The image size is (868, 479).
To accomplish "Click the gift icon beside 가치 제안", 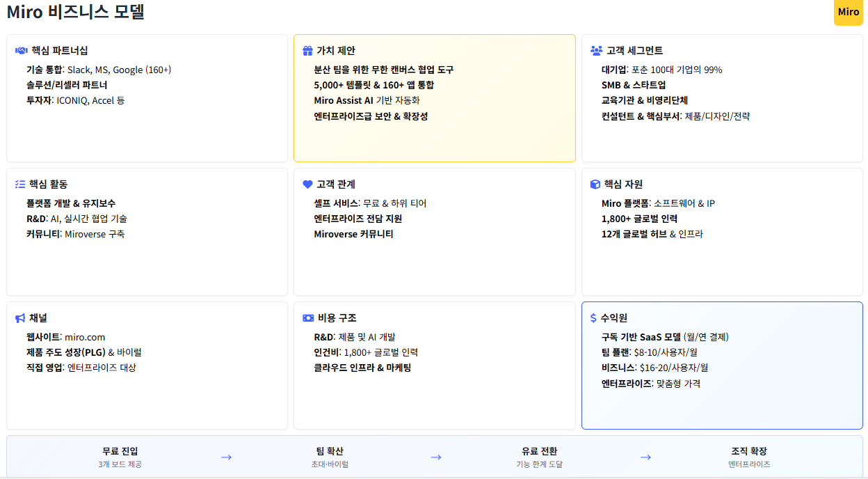I will pyautogui.click(x=307, y=51).
